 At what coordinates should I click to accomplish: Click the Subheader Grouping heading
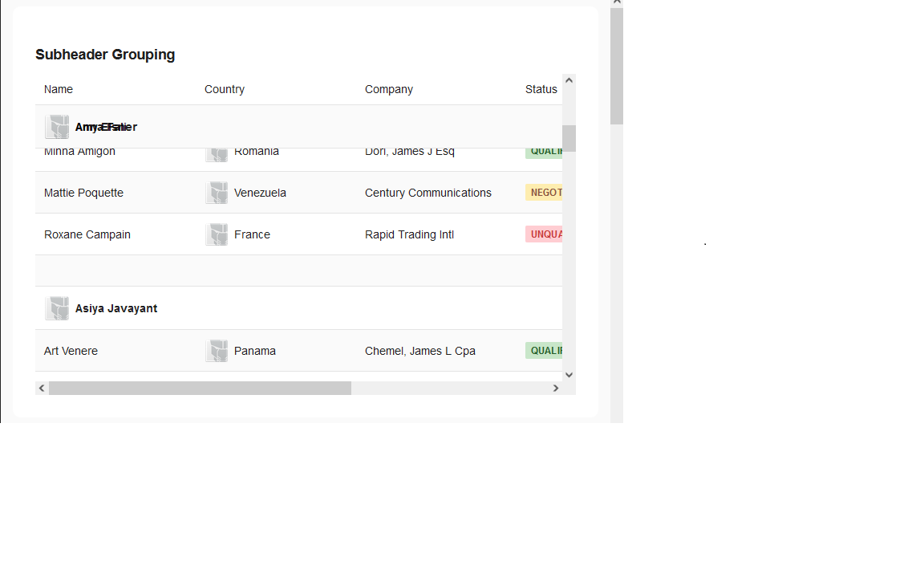coord(105,55)
